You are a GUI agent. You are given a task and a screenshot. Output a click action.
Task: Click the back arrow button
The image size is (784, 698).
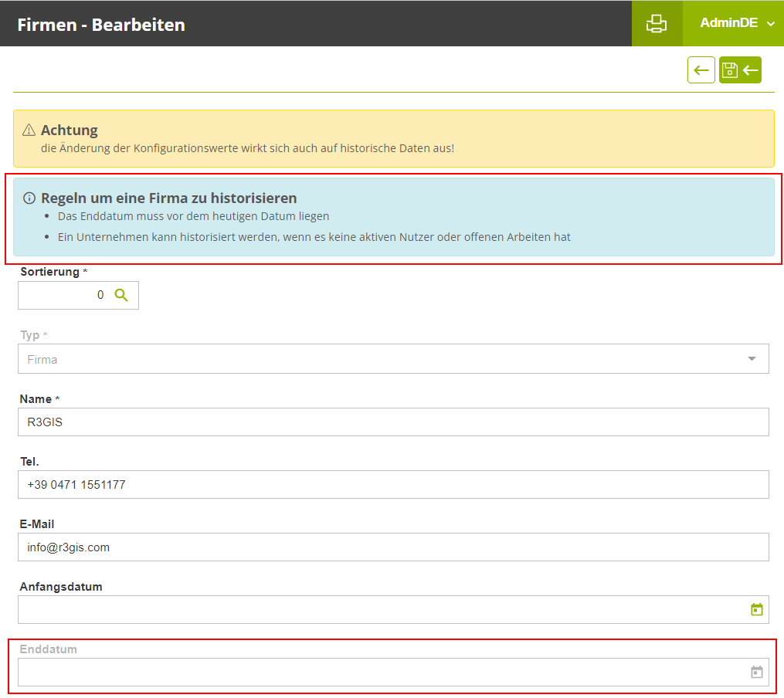point(701,70)
